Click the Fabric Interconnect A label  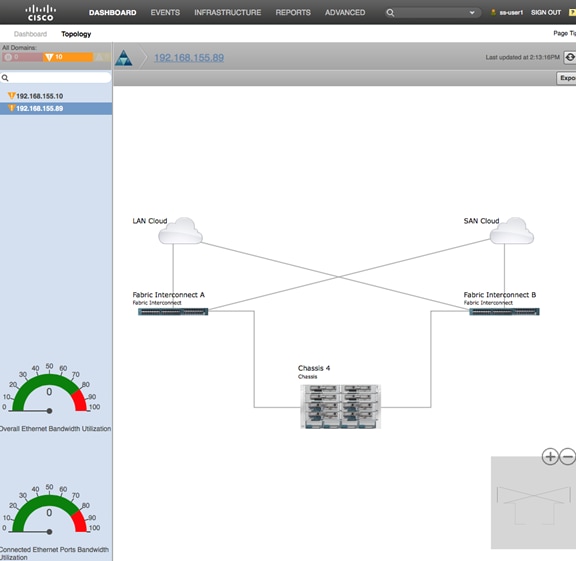coord(169,295)
